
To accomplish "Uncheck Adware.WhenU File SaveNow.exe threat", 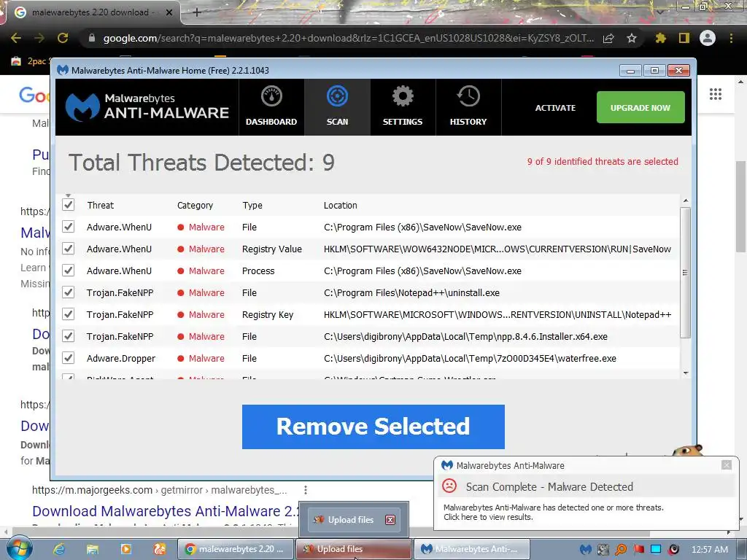I will 68,227.
